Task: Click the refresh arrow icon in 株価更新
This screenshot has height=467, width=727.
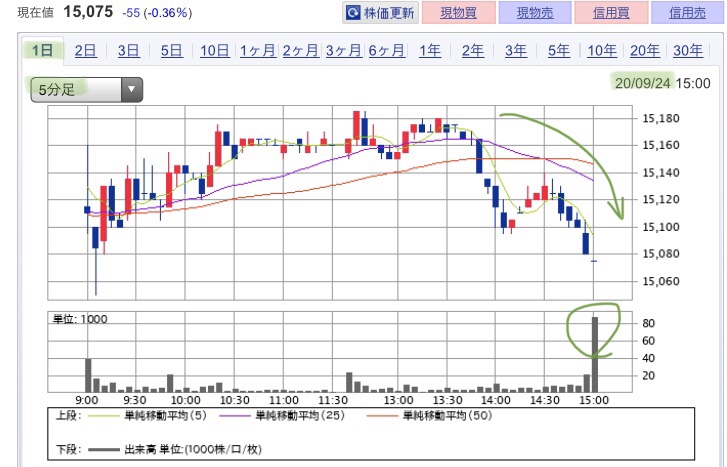Action: (354, 13)
